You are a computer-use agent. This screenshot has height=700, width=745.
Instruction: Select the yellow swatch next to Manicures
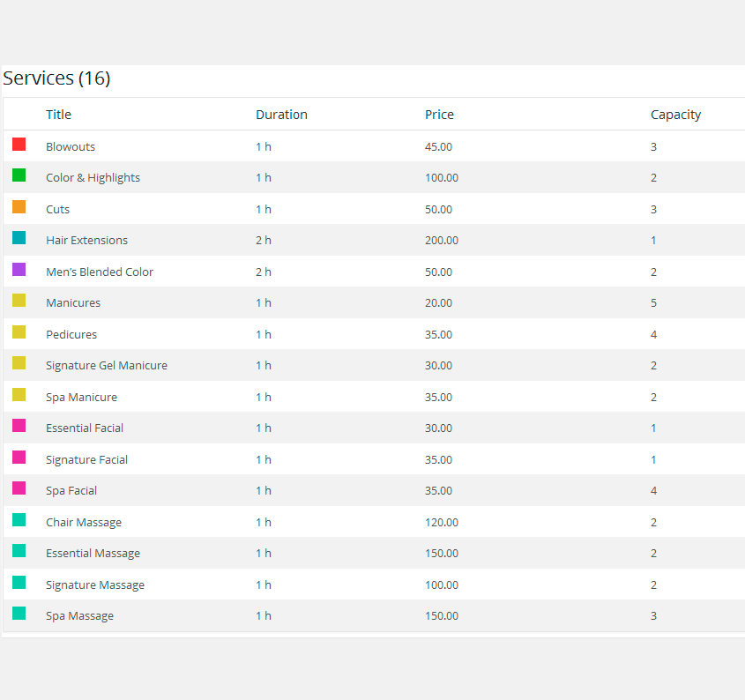pos(19,301)
